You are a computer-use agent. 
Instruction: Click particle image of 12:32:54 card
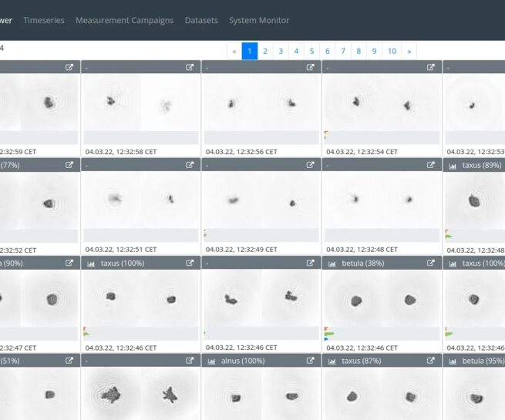point(382,102)
